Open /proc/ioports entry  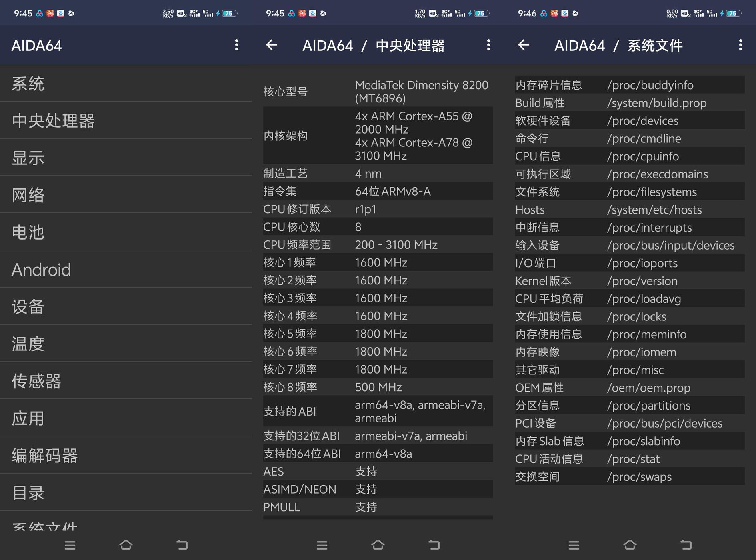[630, 263]
